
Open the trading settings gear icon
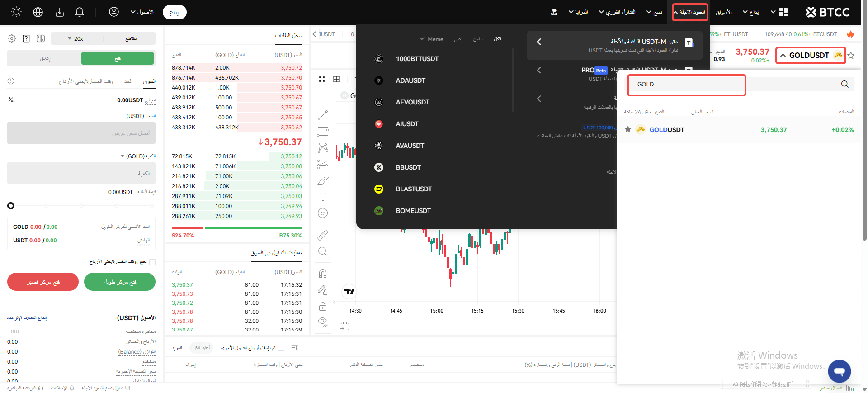[x=12, y=39]
